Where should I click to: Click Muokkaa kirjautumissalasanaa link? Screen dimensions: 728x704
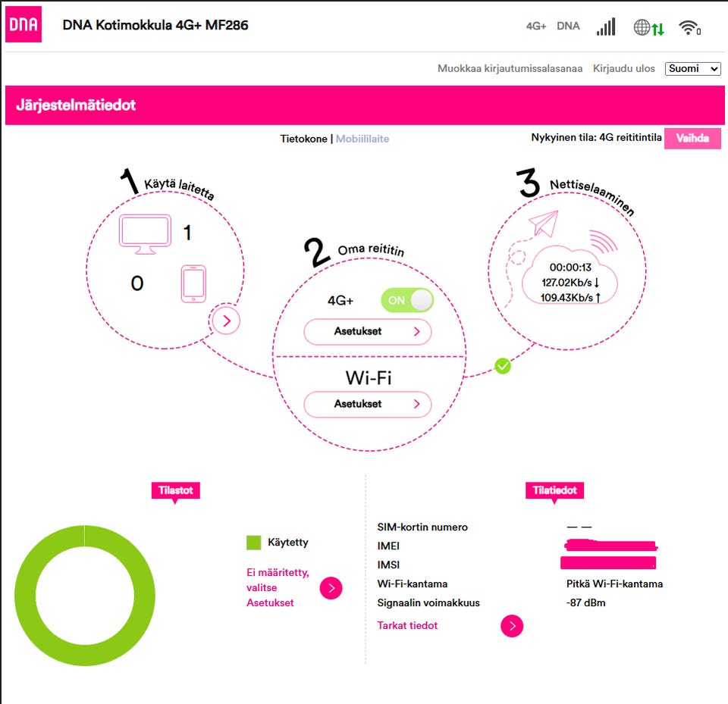pyautogui.click(x=510, y=69)
